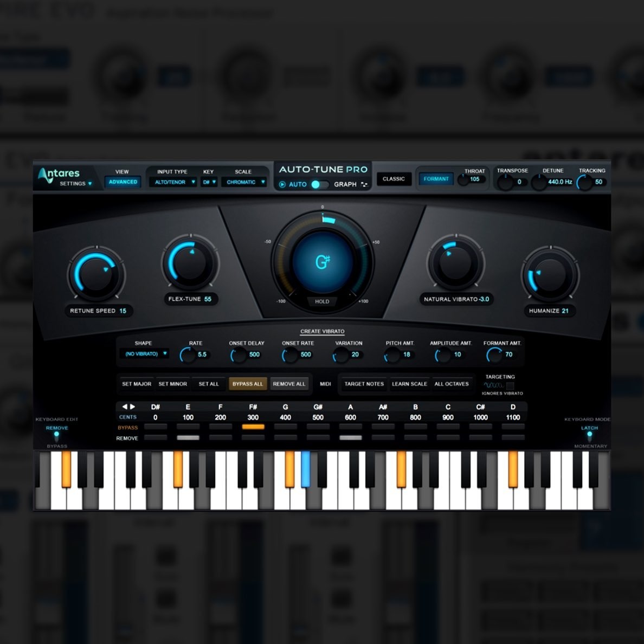Click the Bypass All button
The width and height of the screenshot is (644, 644).
[x=248, y=384]
